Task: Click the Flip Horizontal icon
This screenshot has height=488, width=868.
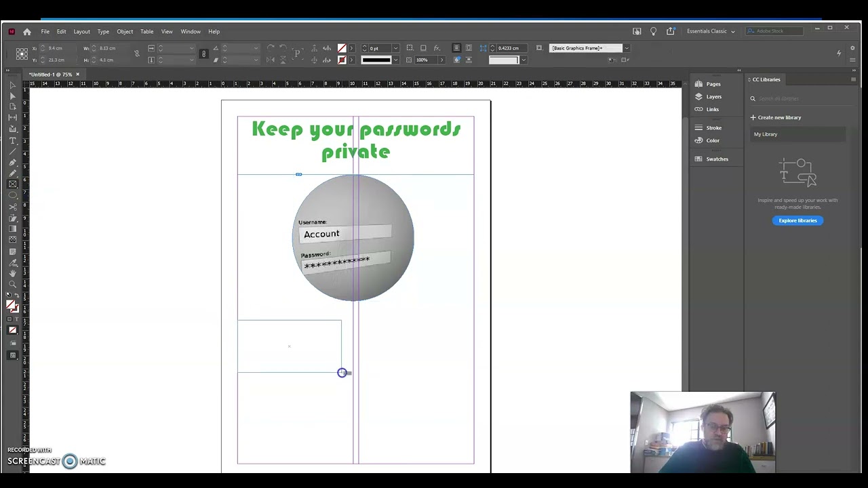Action: 270,60
